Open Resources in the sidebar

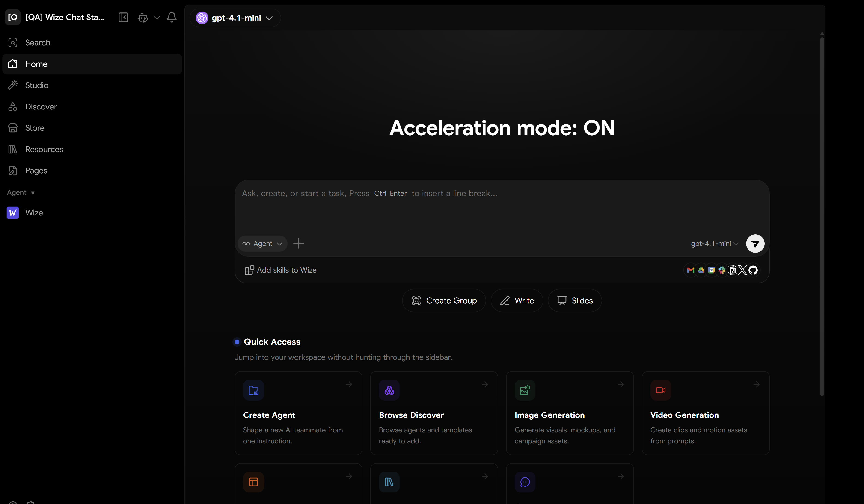coord(92,149)
